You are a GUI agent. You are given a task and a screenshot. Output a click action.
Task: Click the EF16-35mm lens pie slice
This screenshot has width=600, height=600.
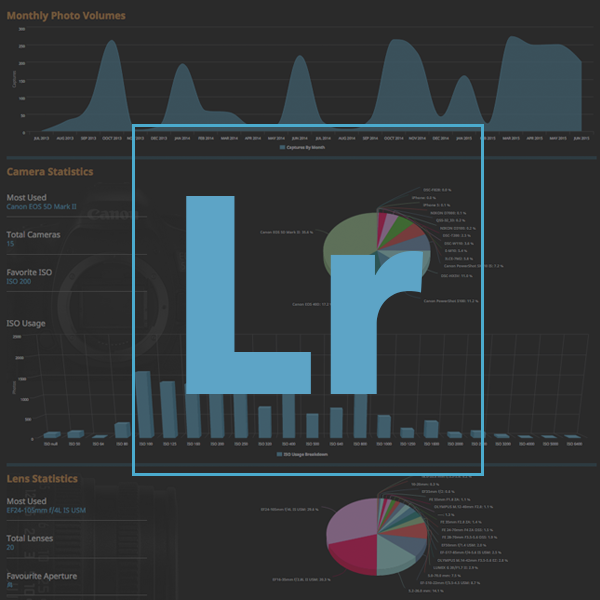354,553
